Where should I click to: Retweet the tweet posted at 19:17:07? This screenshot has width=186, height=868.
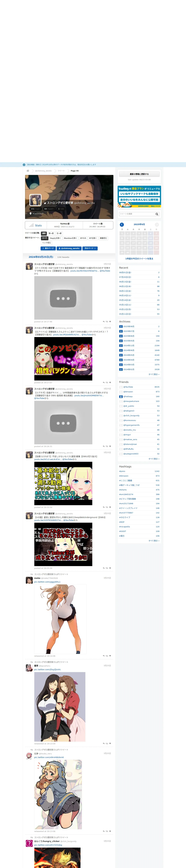[107, 382]
